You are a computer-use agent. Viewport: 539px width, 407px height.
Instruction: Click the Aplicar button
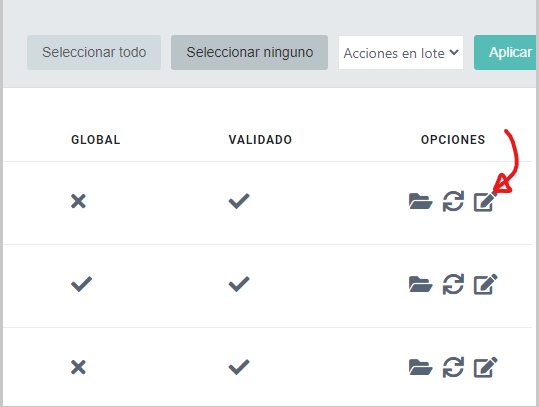pos(505,53)
